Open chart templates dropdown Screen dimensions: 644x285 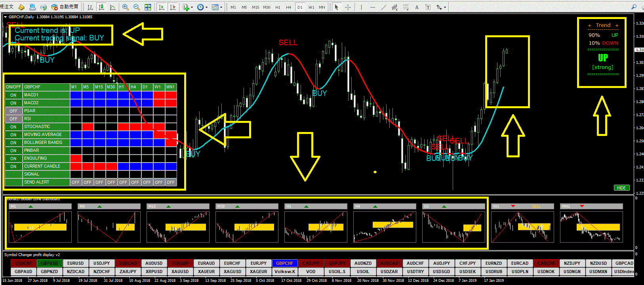[x=217, y=7]
